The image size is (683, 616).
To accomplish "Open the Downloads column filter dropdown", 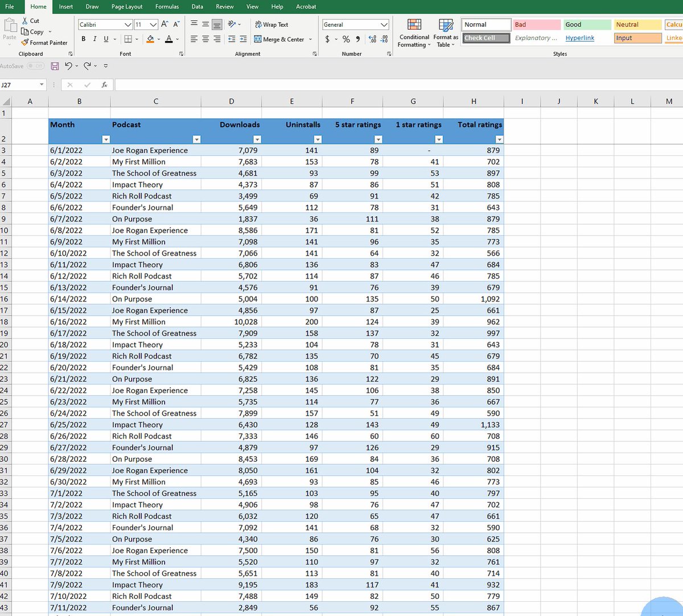I will click(257, 139).
